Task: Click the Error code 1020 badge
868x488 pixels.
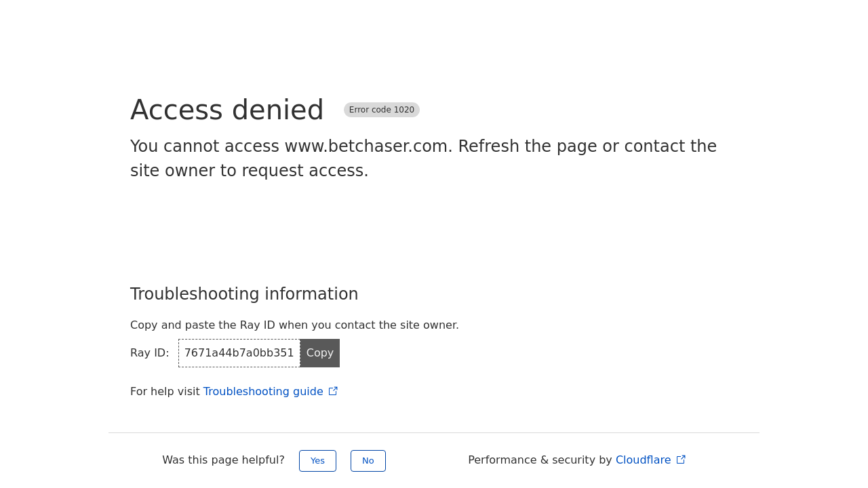Action: [x=382, y=110]
